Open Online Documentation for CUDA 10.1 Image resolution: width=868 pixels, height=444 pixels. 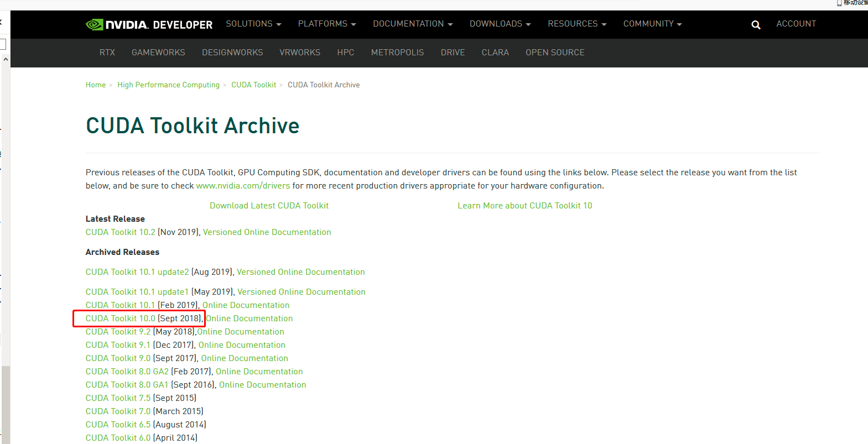tap(246, 305)
